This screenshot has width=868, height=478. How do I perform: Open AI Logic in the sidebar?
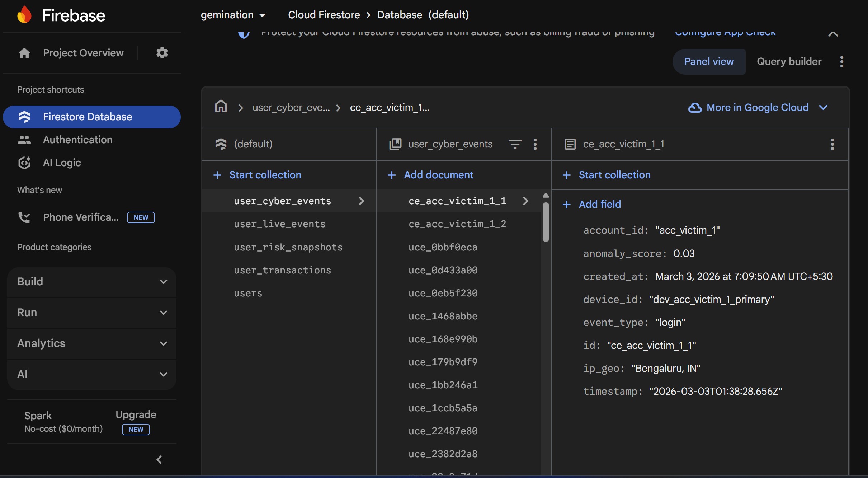pos(62,163)
